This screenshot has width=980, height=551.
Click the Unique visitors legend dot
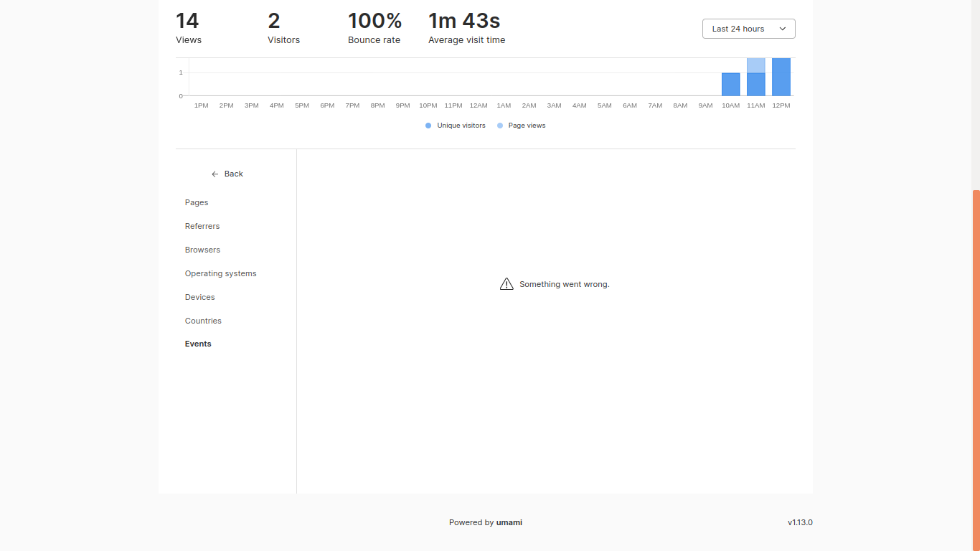[x=428, y=125]
